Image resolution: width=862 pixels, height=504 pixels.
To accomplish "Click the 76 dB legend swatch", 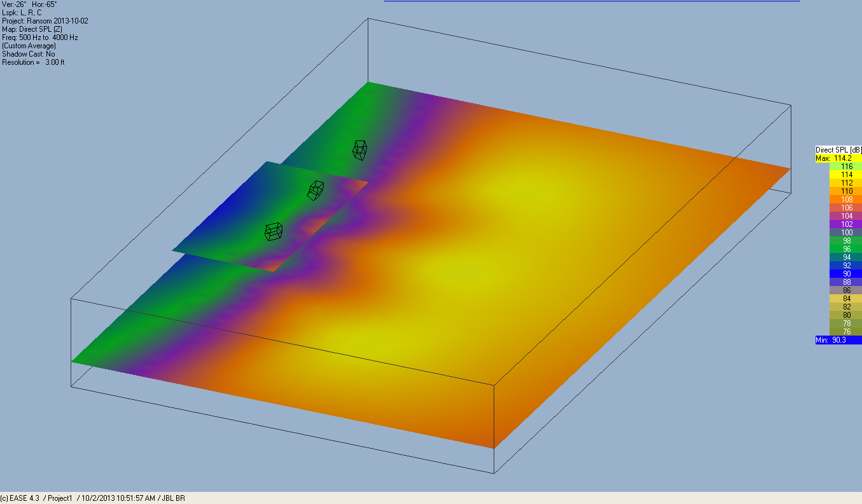I will click(846, 331).
